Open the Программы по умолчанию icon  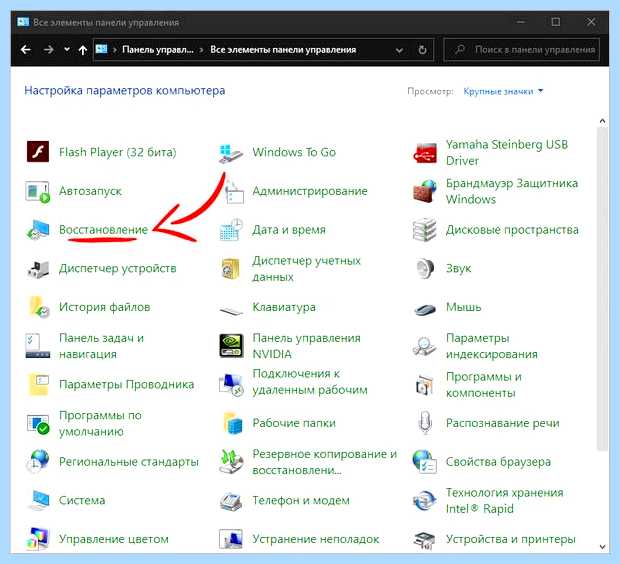click(38, 423)
